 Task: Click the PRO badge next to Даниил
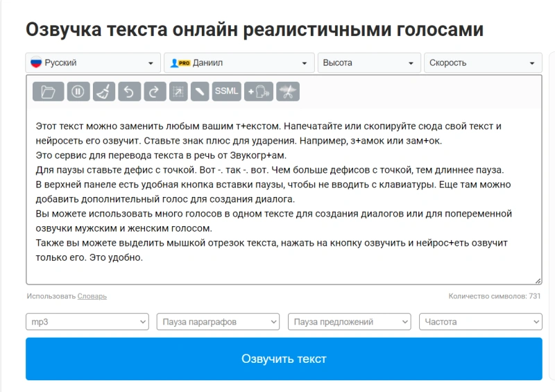184,63
